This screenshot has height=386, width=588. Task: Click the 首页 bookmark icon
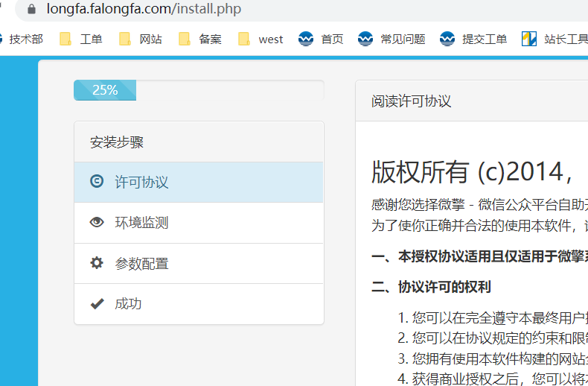(306, 39)
